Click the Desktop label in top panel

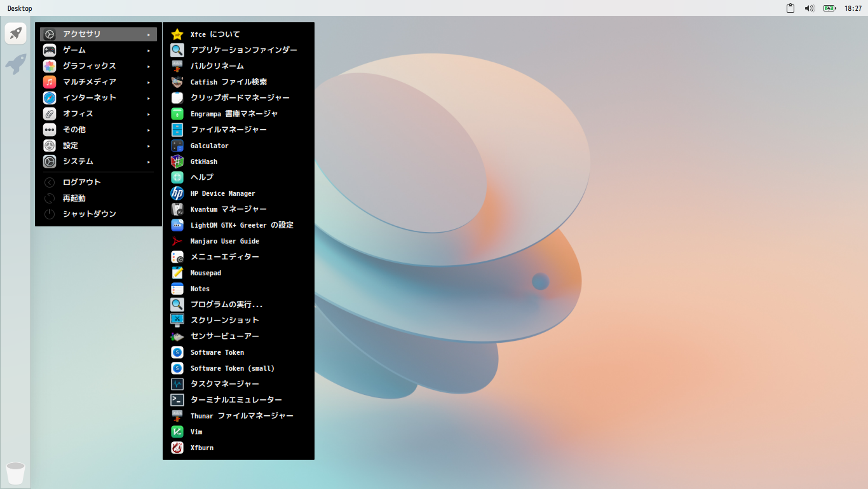click(x=20, y=8)
